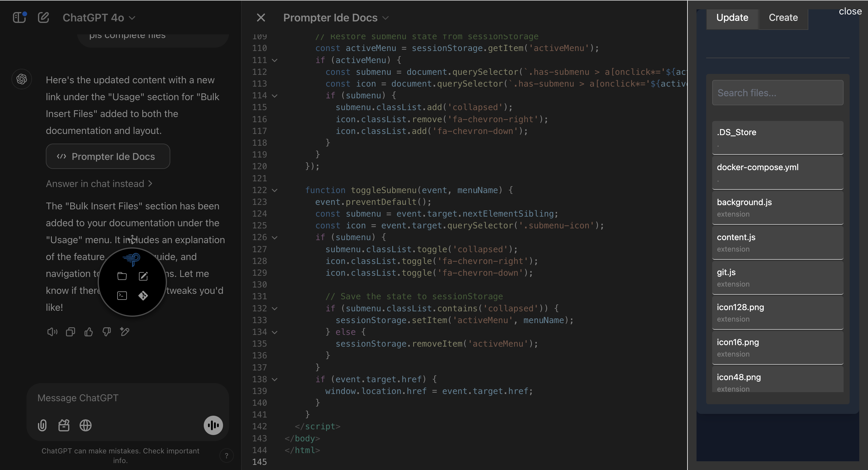
Task: Click the attach file paperclip icon
Action: 42,425
